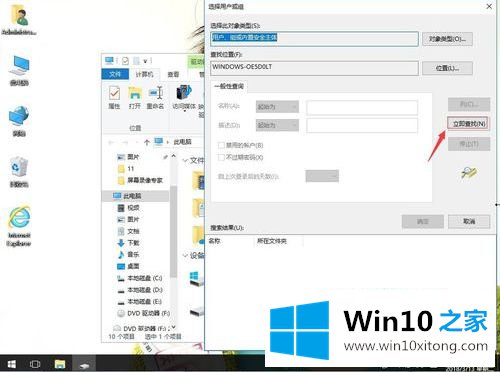This screenshot has height=372, width=500.
Task: Select 本地磁盘 (C:) in navigation tree
Action: pyautogui.click(x=140, y=278)
